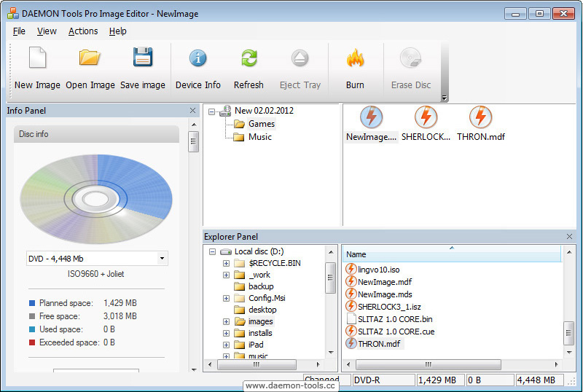Viewport: 583px width, 392px height.
Task: Sort files by the Name column header
Action: pos(451,254)
